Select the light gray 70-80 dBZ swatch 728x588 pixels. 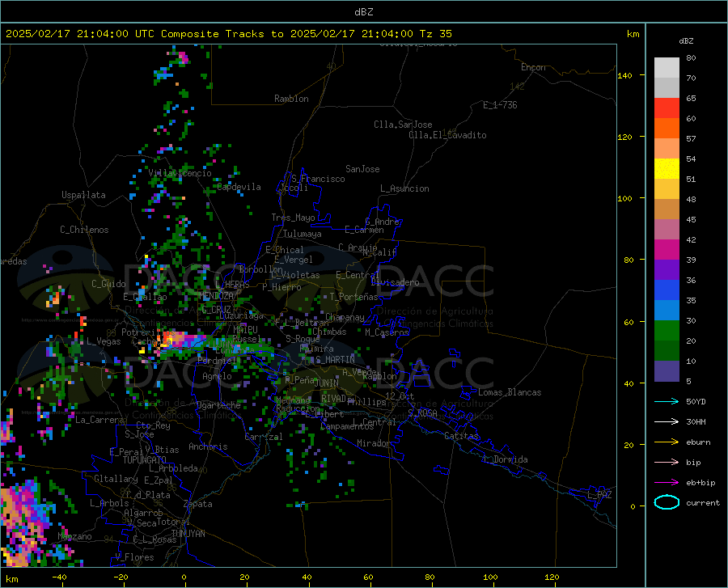[667, 68]
